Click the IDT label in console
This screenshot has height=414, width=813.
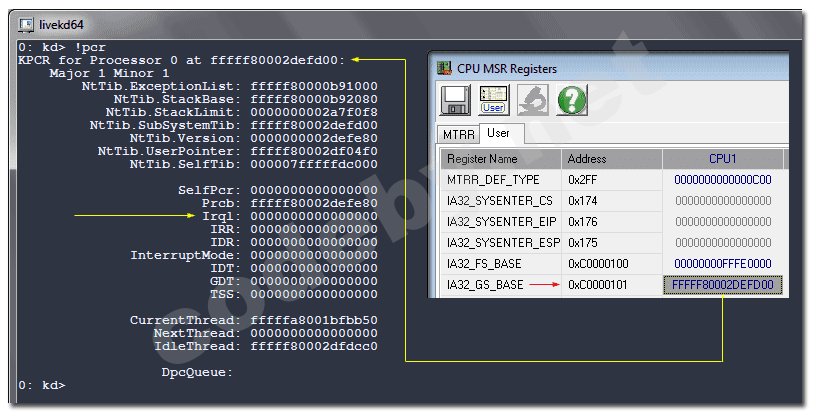pos(226,268)
